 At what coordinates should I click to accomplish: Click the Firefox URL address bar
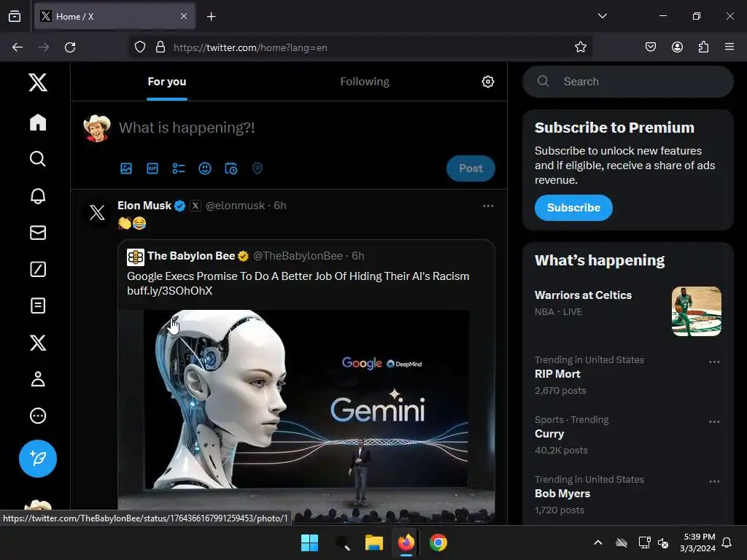(362, 47)
